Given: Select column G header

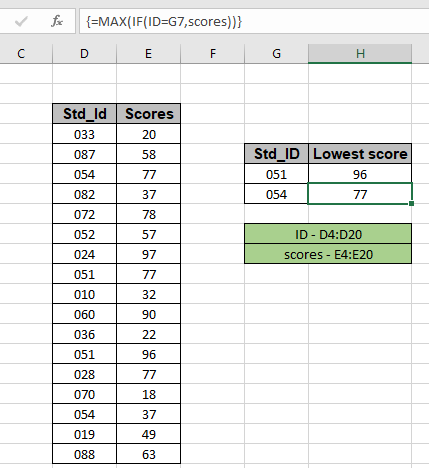Looking at the screenshot, I should [x=276, y=54].
